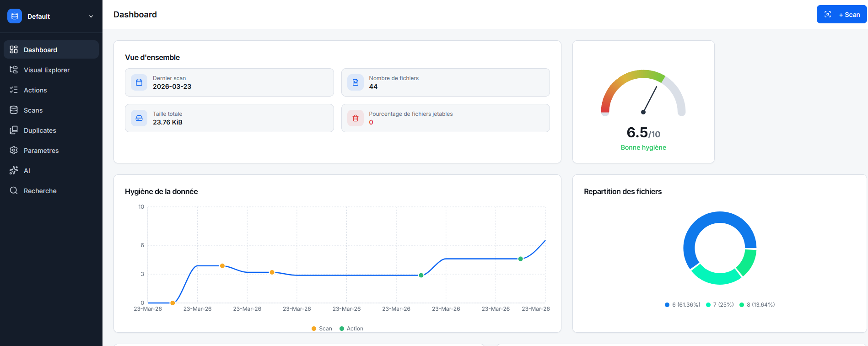Image resolution: width=868 pixels, height=346 pixels.
Task: Click the calendar icon for Dernier scan
Action: point(139,82)
